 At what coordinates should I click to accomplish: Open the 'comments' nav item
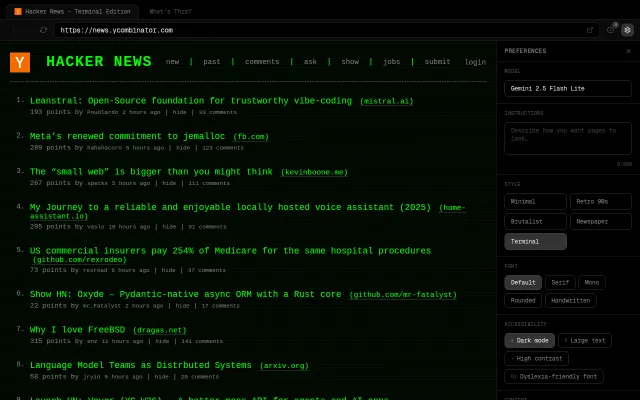coord(262,62)
